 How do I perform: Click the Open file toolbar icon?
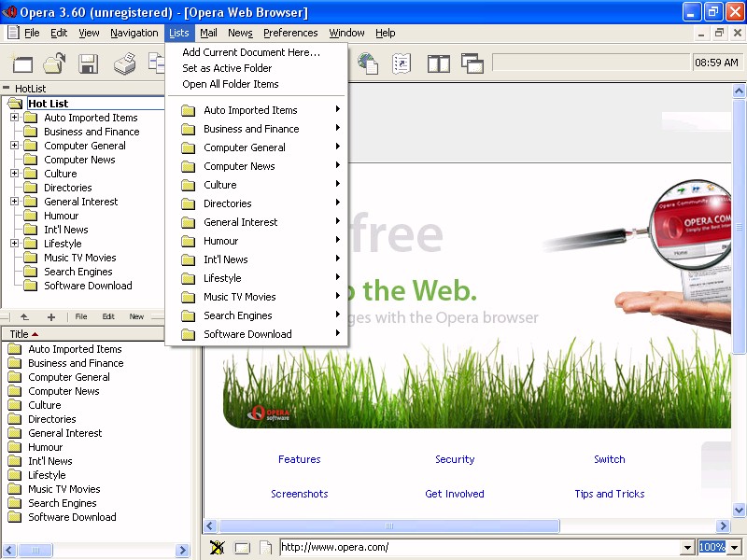coord(54,63)
